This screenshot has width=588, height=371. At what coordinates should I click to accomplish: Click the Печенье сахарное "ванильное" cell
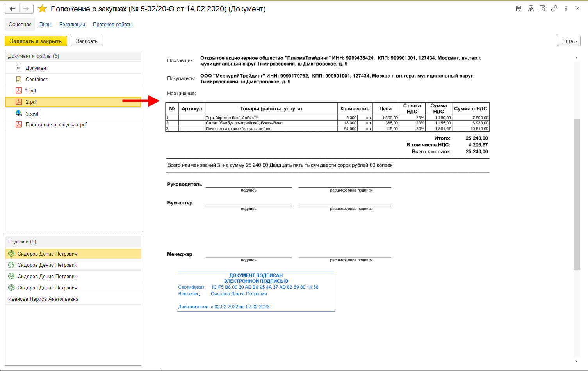coord(271,128)
